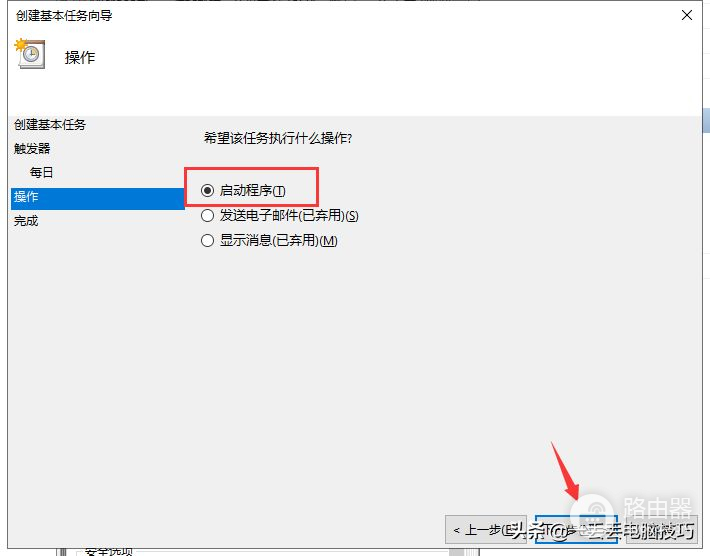Select highlighted 操作 step in sidebar
Viewport: 710px width, 556px height.
click(x=98, y=197)
